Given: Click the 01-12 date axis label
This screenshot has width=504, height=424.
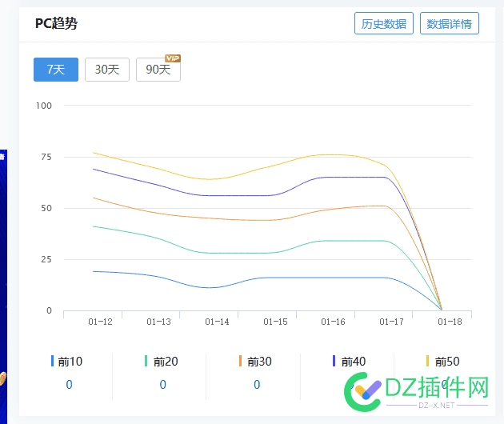Looking at the screenshot, I should (100, 322).
